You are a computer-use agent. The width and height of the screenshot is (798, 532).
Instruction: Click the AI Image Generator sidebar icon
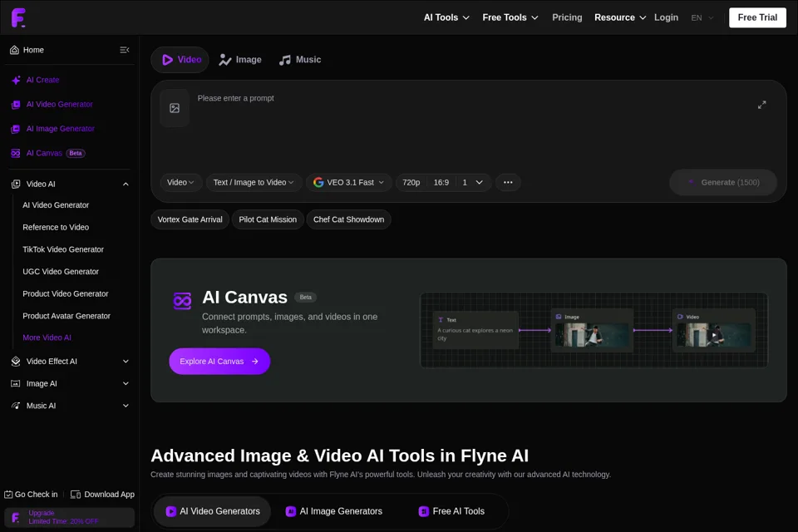[16, 129]
